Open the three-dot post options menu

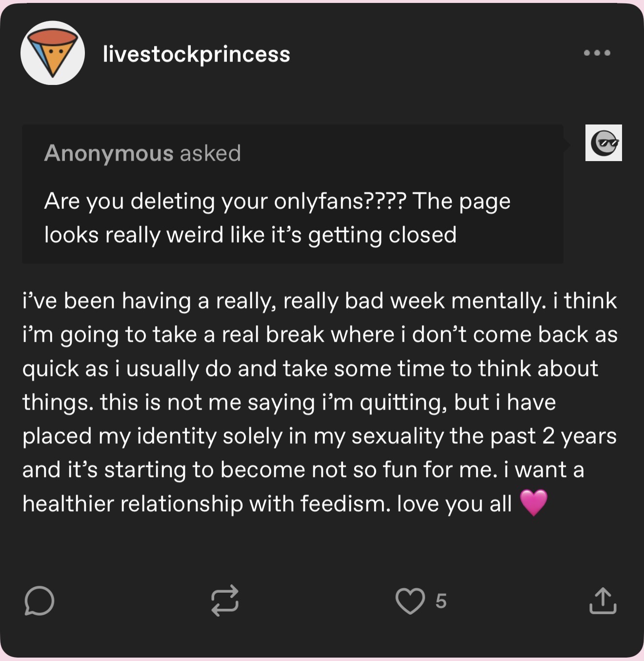pyautogui.click(x=597, y=53)
